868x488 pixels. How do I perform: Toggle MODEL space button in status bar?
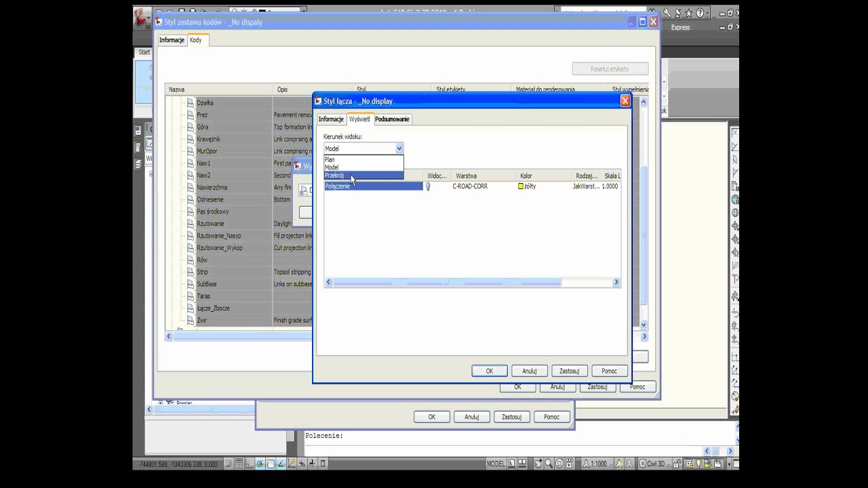pyautogui.click(x=496, y=464)
